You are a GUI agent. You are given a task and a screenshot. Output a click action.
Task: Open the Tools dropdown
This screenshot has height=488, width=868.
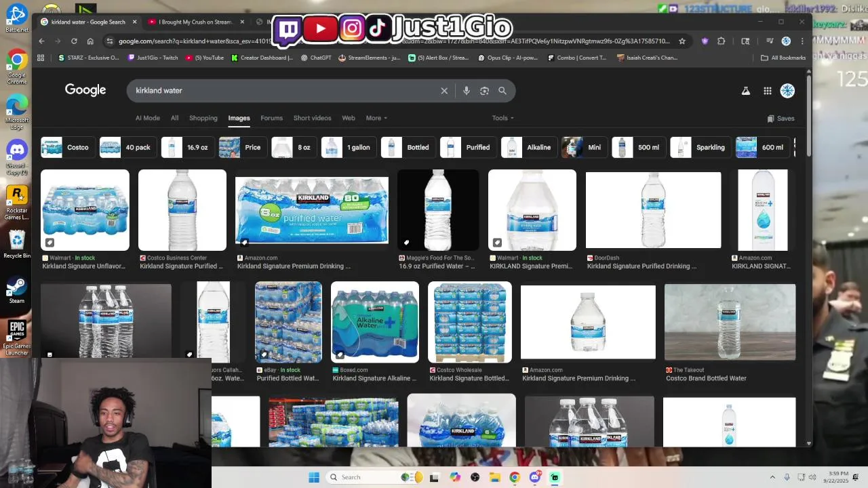click(502, 118)
